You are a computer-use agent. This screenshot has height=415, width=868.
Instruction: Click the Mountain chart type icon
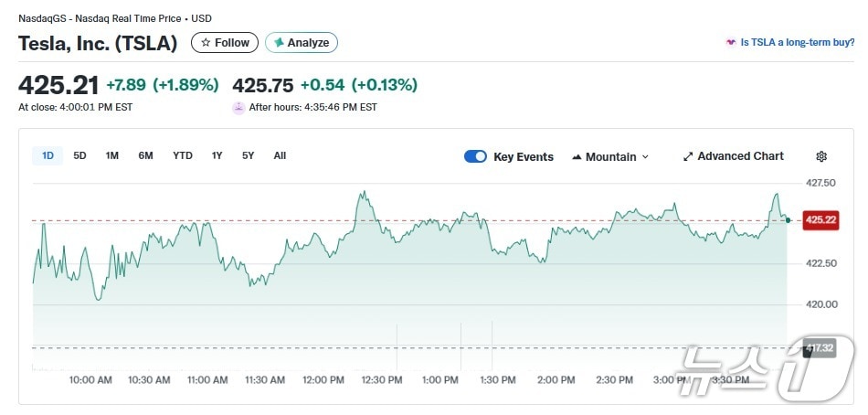point(577,157)
